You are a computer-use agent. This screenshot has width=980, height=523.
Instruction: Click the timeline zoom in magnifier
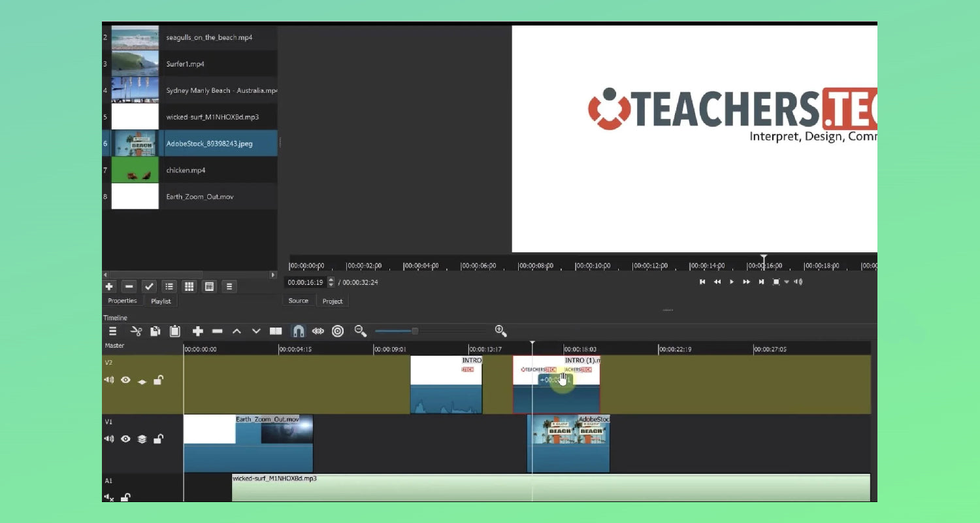501,331
